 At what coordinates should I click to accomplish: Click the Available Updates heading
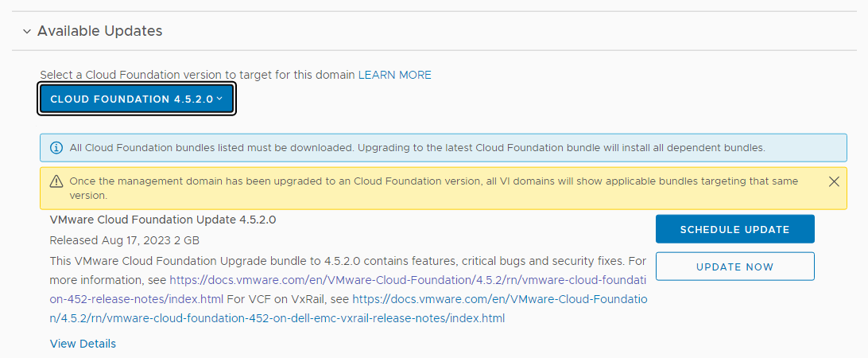coord(99,32)
